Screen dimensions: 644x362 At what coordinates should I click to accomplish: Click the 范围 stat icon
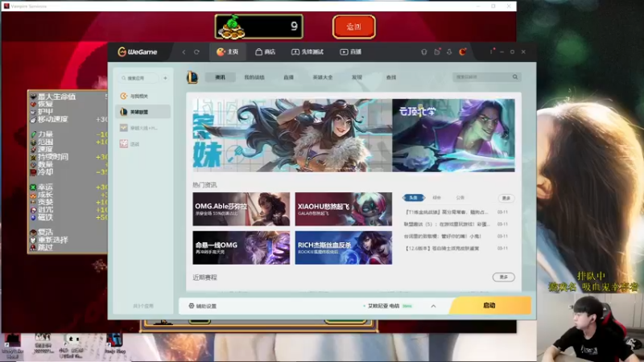33,142
